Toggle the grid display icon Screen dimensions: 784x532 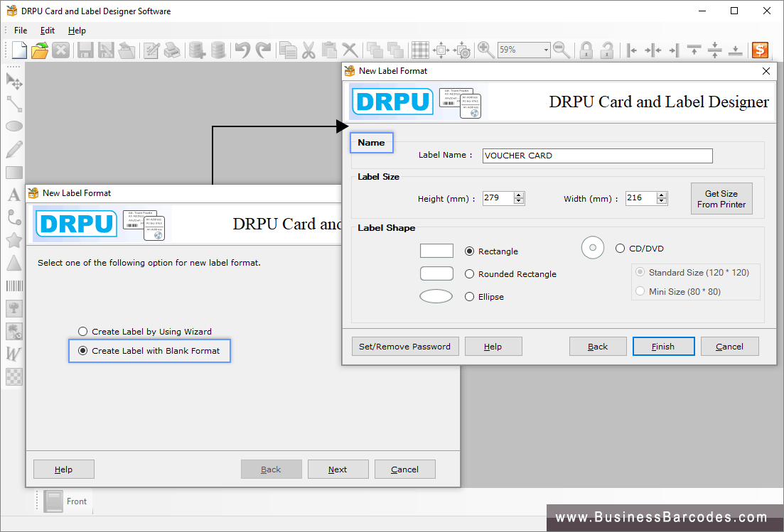pyautogui.click(x=420, y=50)
